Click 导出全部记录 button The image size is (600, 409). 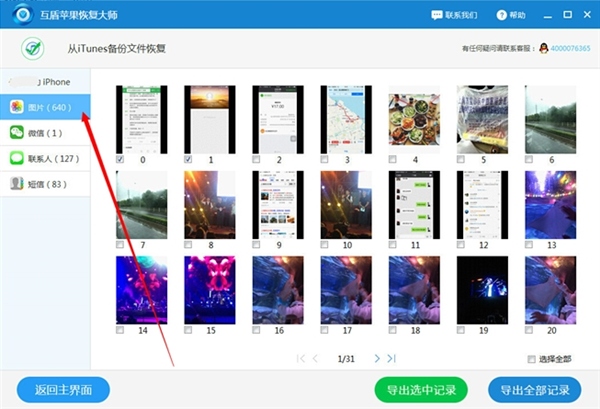(x=535, y=390)
